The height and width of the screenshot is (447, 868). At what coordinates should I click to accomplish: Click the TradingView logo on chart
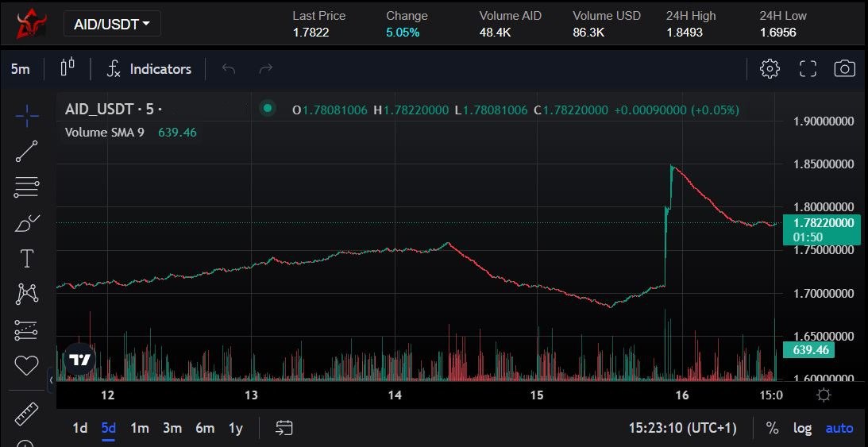pyautogui.click(x=79, y=360)
